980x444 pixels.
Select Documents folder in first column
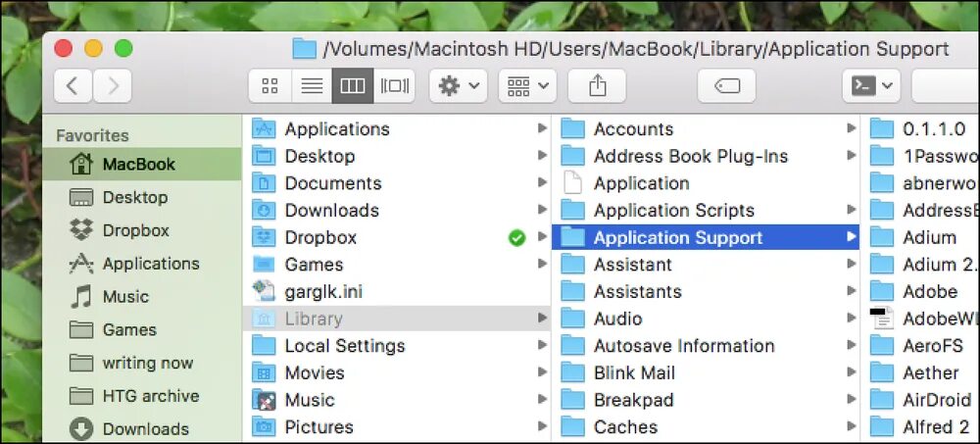point(397,183)
